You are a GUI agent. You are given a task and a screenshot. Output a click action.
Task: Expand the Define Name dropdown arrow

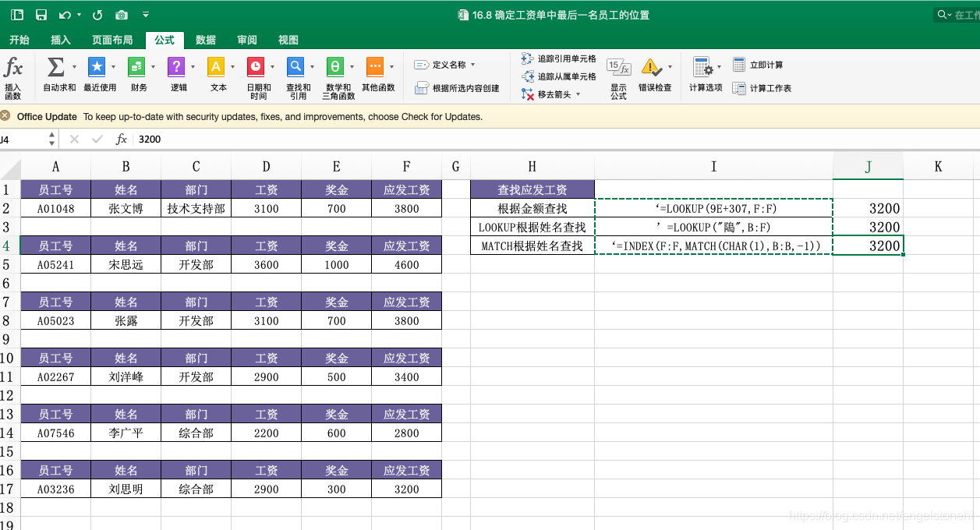click(472, 65)
